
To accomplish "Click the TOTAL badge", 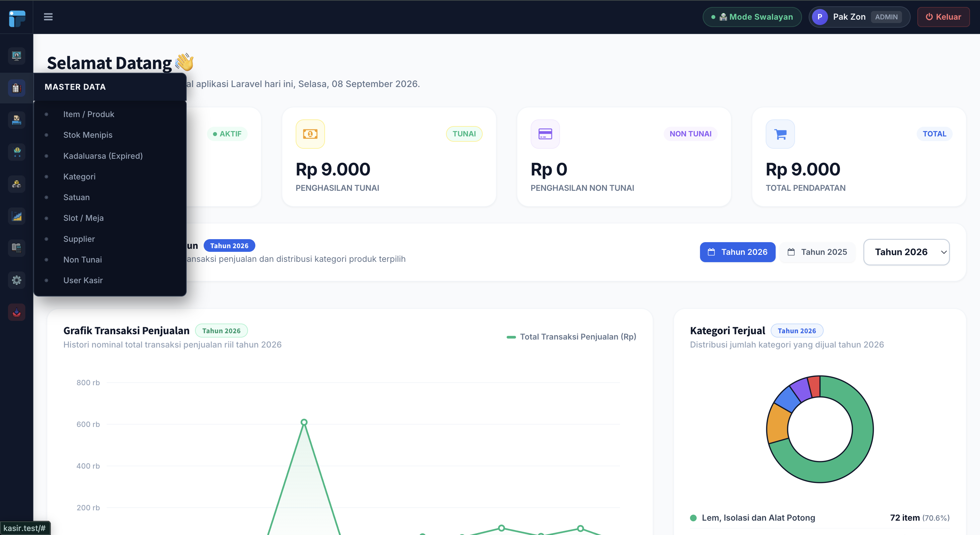I will tap(934, 134).
